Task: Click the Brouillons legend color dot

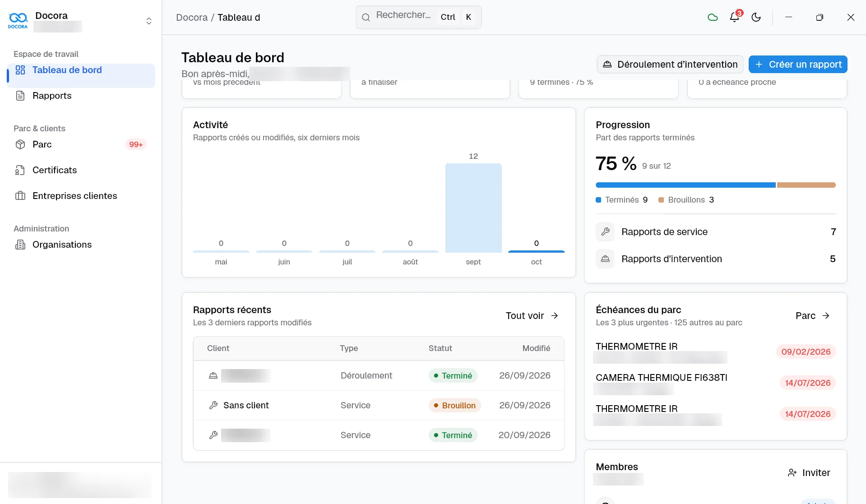Action: tap(661, 200)
